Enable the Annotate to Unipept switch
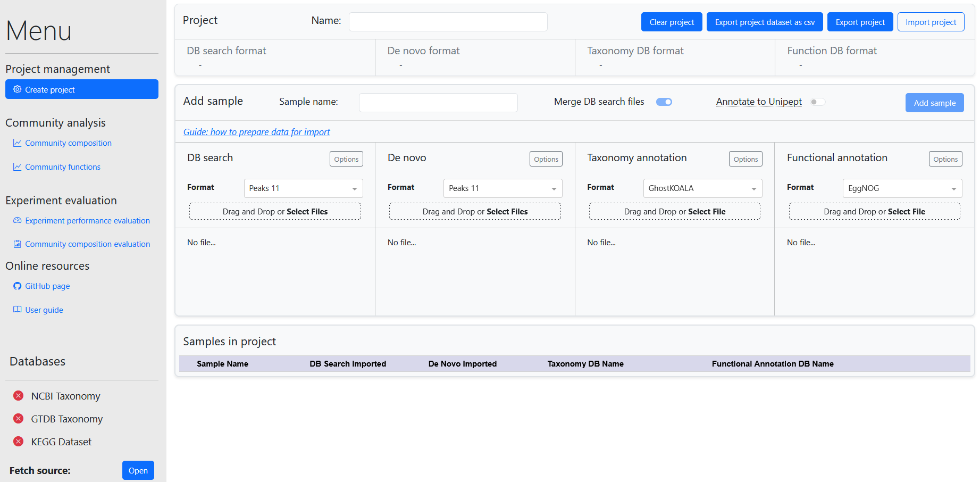Image resolution: width=980 pixels, height=482 pixels. click(817, 102)
